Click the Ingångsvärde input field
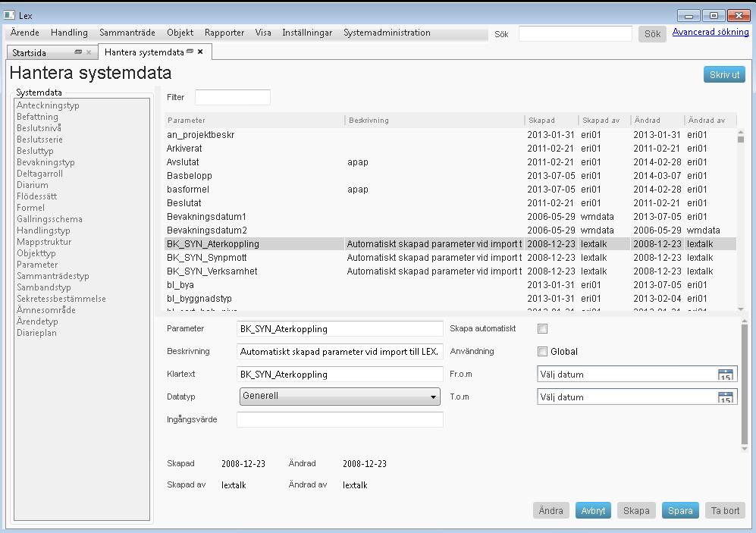 click(x=340, y=419)
